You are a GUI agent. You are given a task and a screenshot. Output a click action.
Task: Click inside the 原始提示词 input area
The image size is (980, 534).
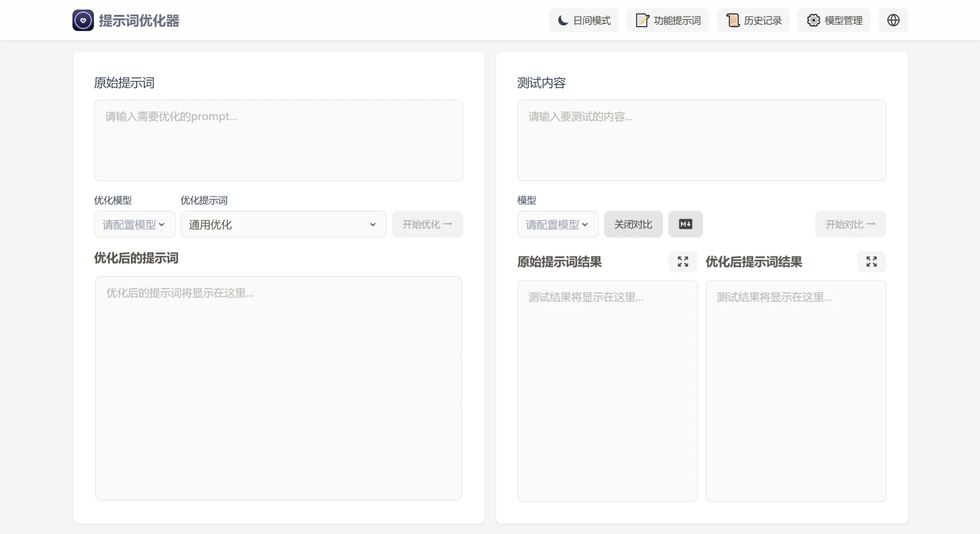278,140
